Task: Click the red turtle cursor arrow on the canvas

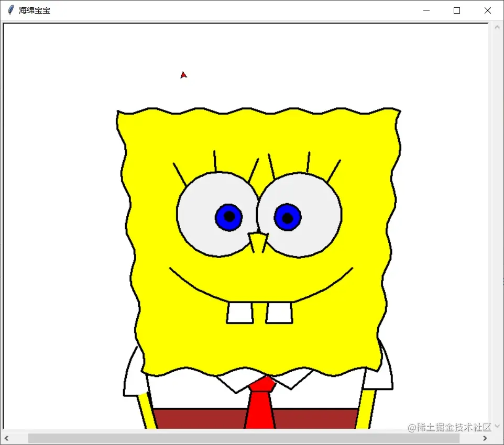Action: click(183, 74)
